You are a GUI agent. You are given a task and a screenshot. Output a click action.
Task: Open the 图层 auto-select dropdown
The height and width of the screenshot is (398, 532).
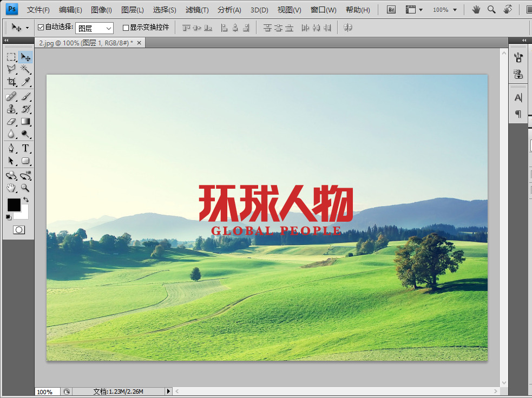[x=94, y=28]
